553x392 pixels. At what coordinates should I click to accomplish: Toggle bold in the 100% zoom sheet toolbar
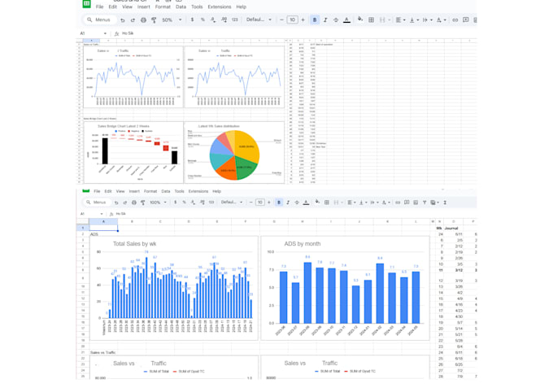(x=279, y=203)
